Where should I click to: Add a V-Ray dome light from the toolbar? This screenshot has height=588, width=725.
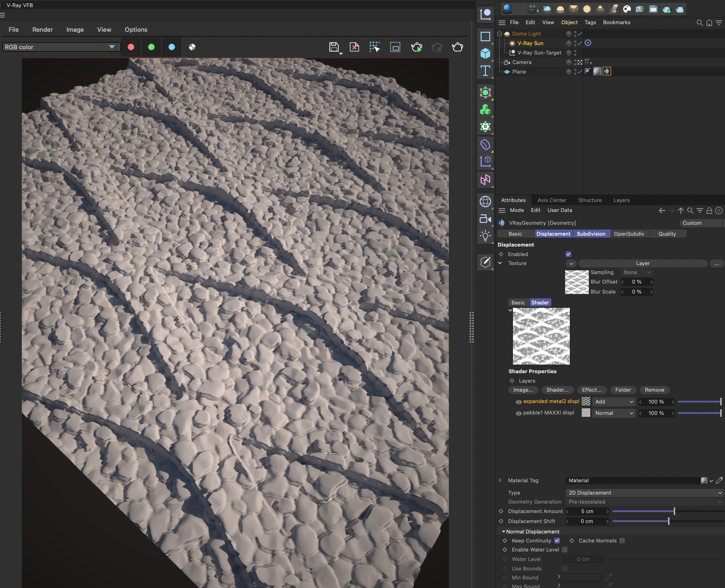pos(560,9)
